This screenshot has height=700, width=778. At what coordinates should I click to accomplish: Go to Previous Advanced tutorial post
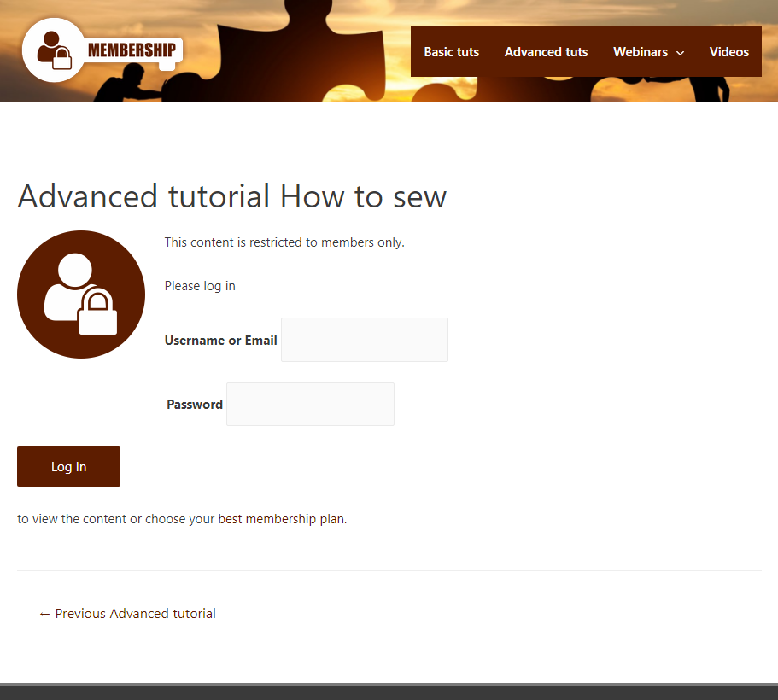click(127, 614)
